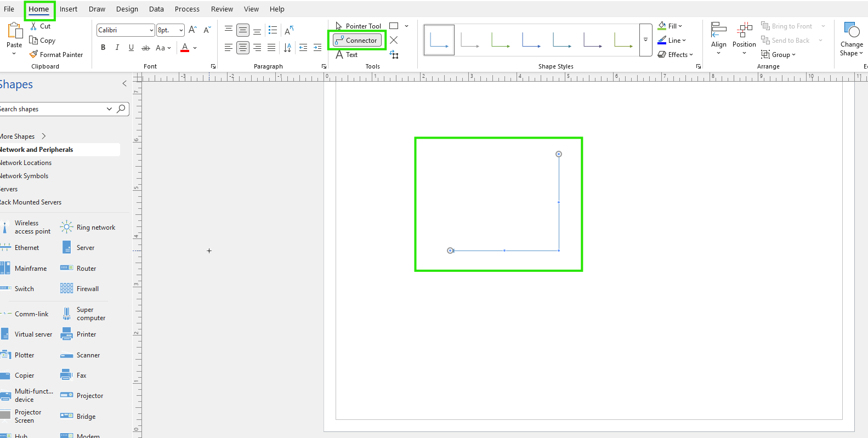The image size is (868, 438).
Task: Apply the green connector shape style
Action: pos(501,40)
